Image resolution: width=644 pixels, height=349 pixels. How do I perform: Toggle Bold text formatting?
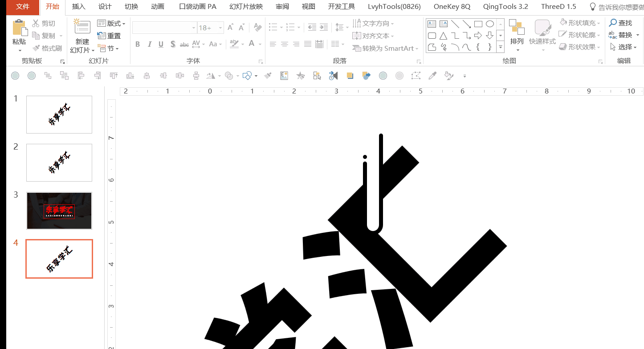[138, 44]
